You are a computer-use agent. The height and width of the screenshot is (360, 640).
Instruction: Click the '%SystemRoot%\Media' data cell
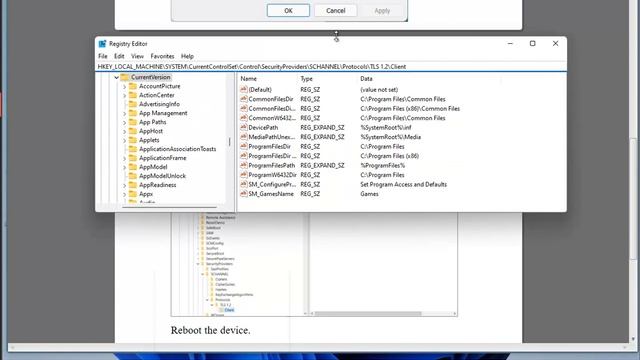390,137
